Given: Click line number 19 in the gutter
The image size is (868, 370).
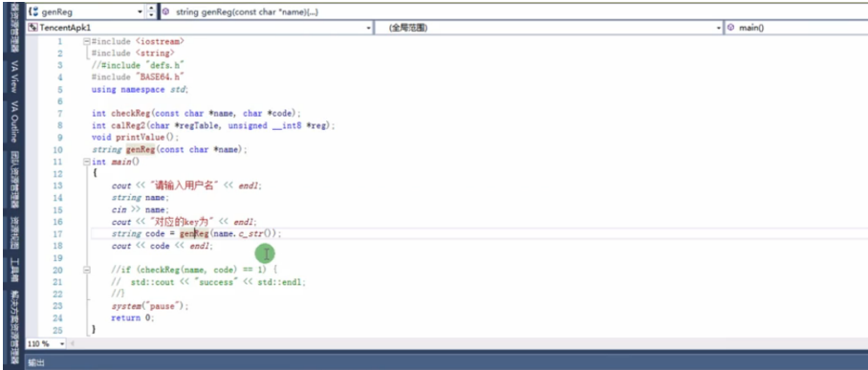Looking at the screenshot, I should (x=58, y=258).
